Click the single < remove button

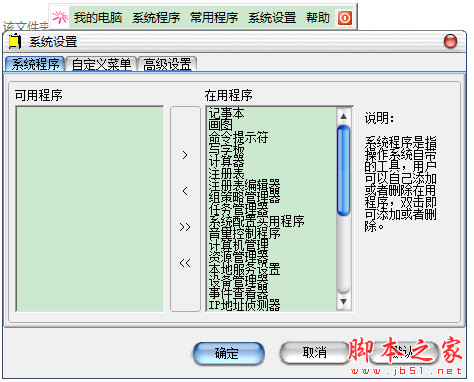(185, 191)
